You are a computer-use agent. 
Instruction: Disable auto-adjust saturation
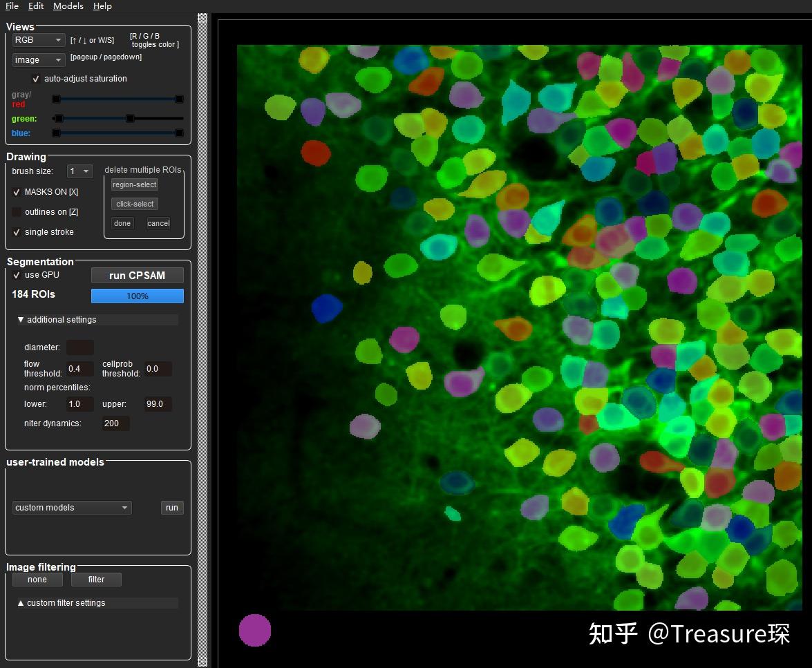click(x=36, y=79)
